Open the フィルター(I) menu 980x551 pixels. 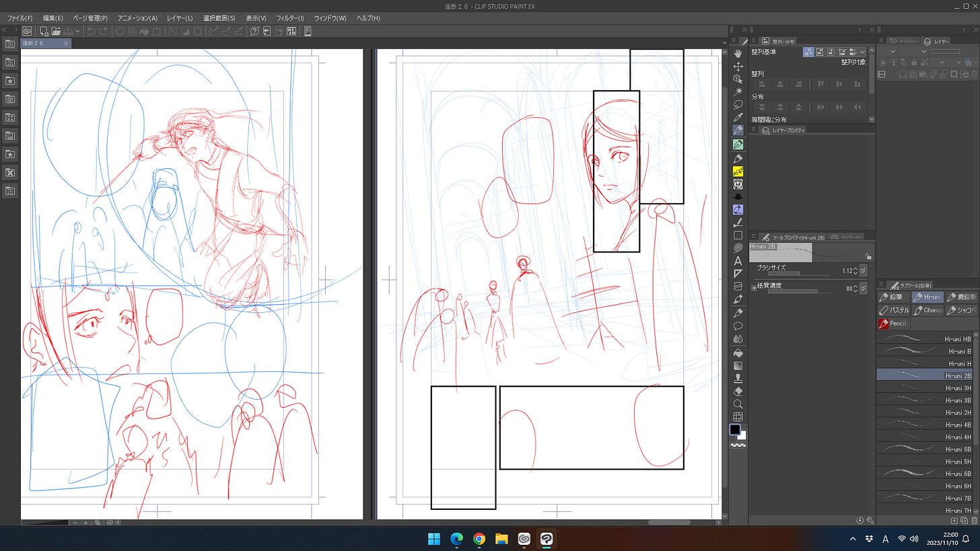290,18
